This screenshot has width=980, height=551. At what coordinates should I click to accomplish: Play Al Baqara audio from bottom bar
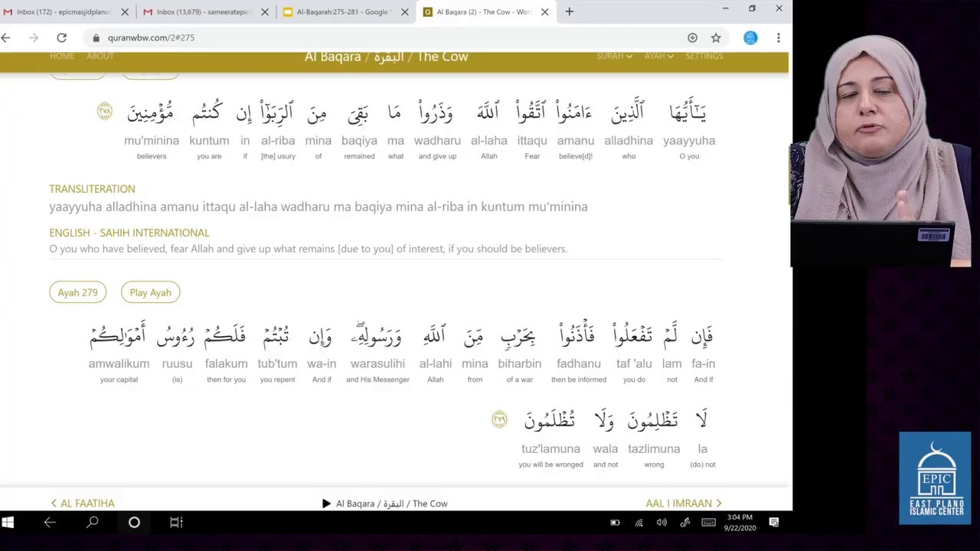(326, 504)
